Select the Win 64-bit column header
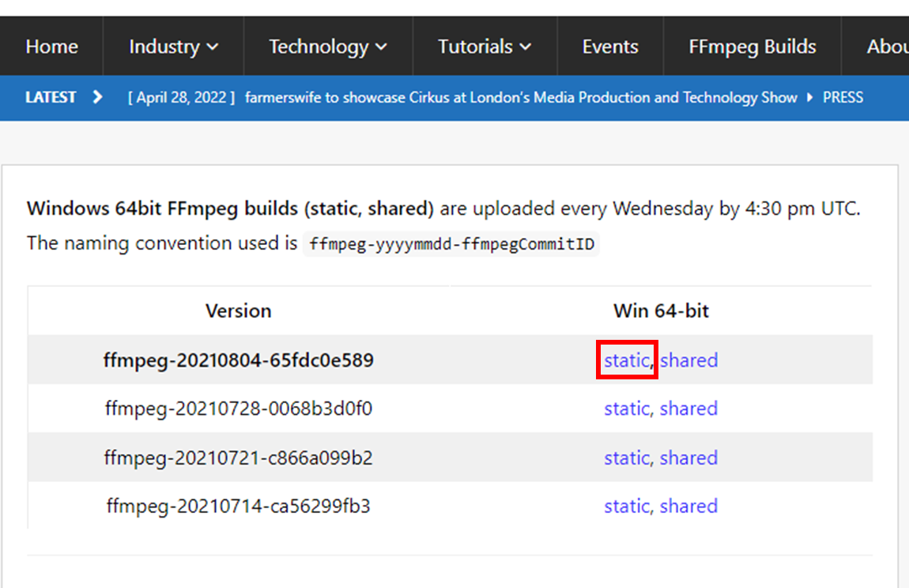909x588 pixels. point(661,311)
